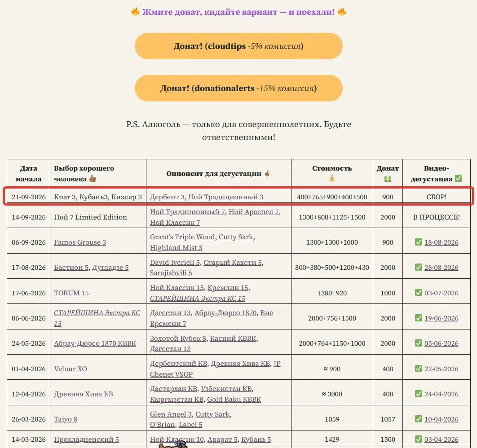Open the Highland Mist 3 link
The width and height of the screenshot is (477, 448).
pos(176,248)
